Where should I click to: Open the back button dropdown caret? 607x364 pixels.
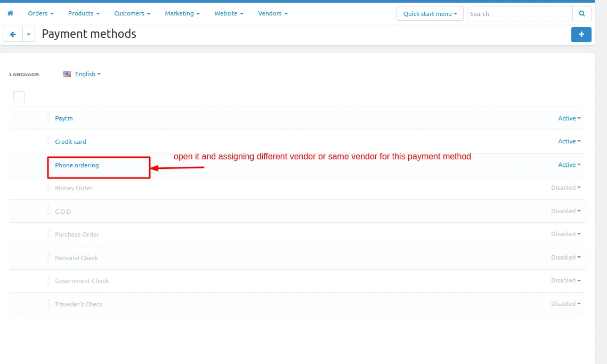pos(29,35)
